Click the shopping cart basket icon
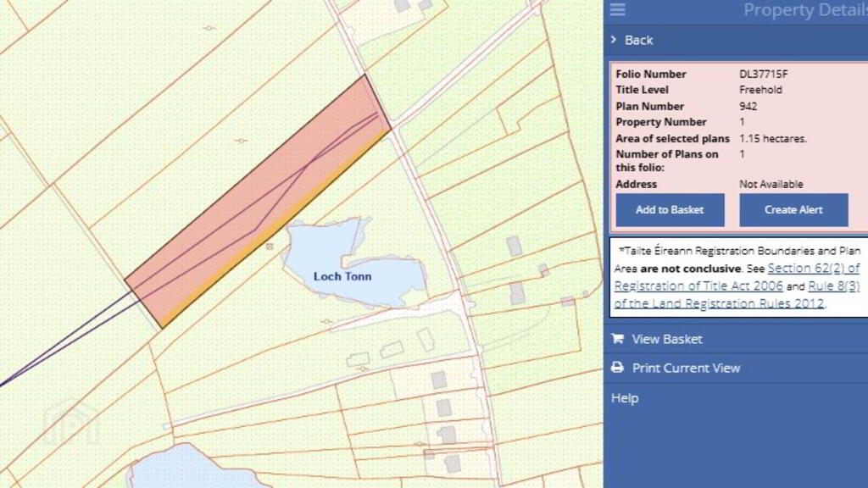 pos(617,339)
